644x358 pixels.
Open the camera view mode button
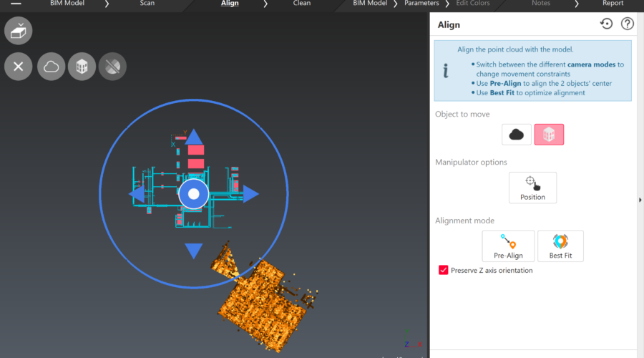tap(19, 32)
